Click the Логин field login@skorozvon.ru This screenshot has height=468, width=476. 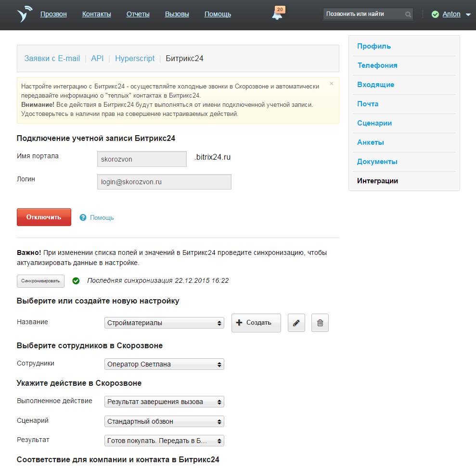click(x=164, y=182)
